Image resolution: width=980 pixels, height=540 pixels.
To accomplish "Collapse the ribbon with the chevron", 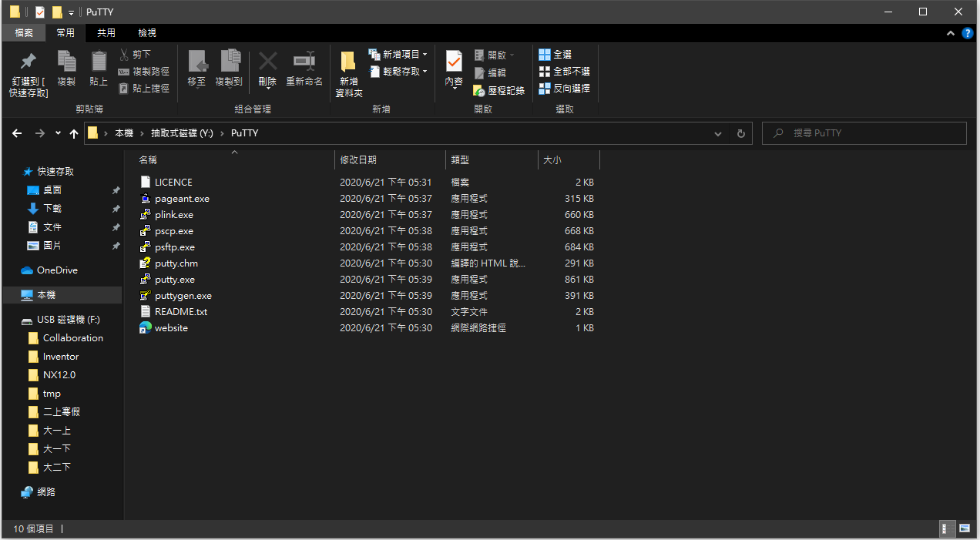I will [x=951, y=33].
